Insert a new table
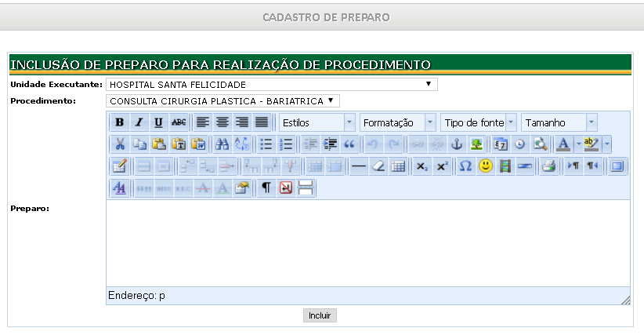This screenshot has width=644, height=335. coord(120,166)
